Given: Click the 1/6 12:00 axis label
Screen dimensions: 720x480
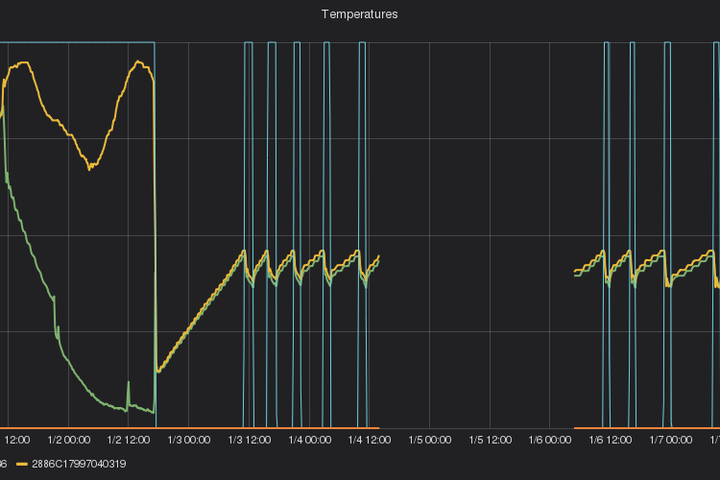Looking at the screenshot, I should pos(610,440).
